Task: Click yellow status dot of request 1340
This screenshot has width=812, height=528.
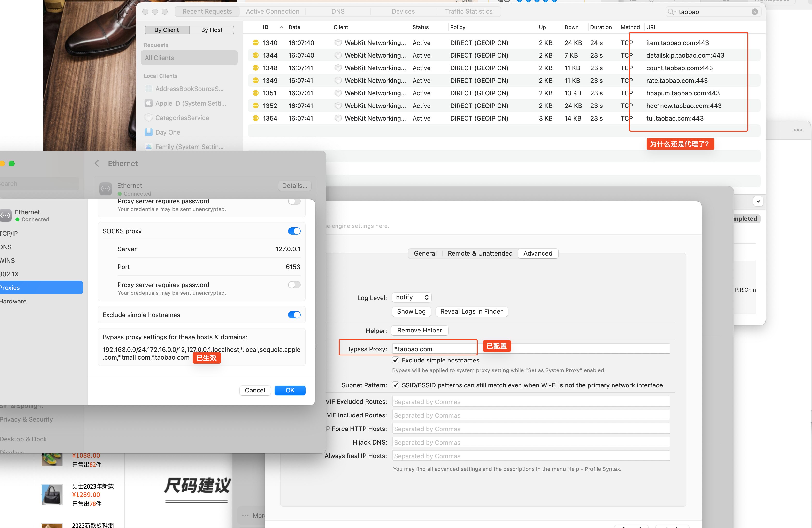Action: pos(256,43)
